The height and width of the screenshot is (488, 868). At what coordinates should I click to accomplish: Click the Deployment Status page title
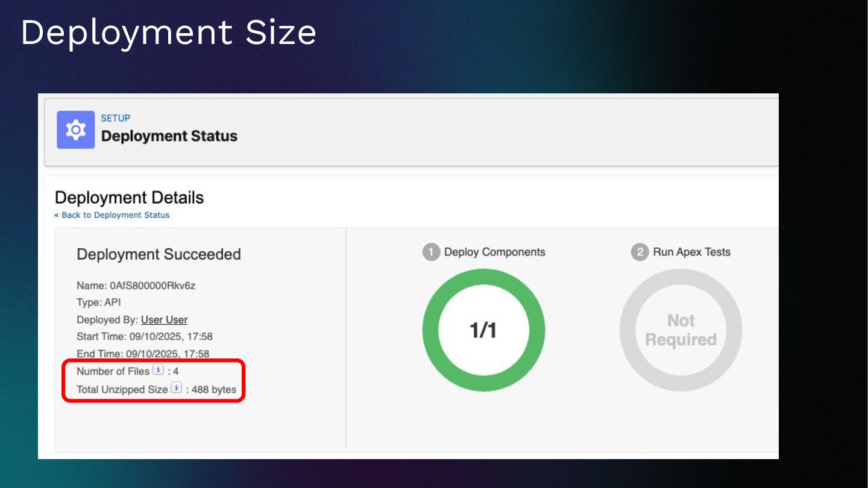pos(169,136)
